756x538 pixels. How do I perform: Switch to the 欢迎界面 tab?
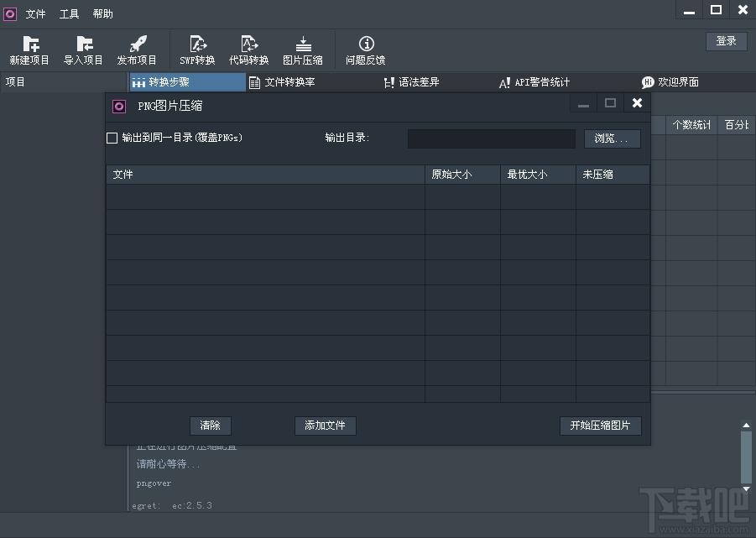(x=670, y=82)
